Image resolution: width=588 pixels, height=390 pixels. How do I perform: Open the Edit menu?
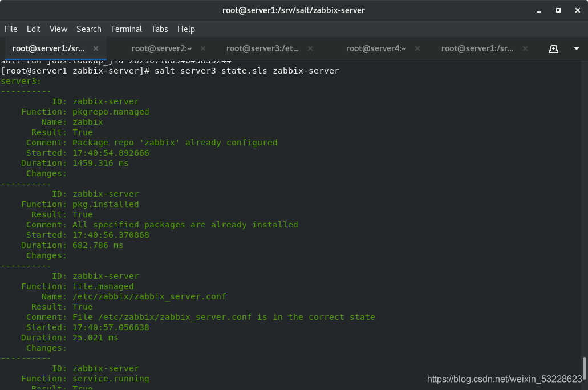[x=34, y=29]
